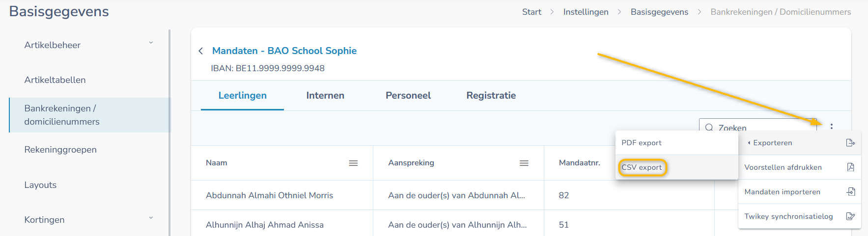868x236 pixels.
Task: Expand the Artikelbeheer sidebar section
Action: point(151,43)
